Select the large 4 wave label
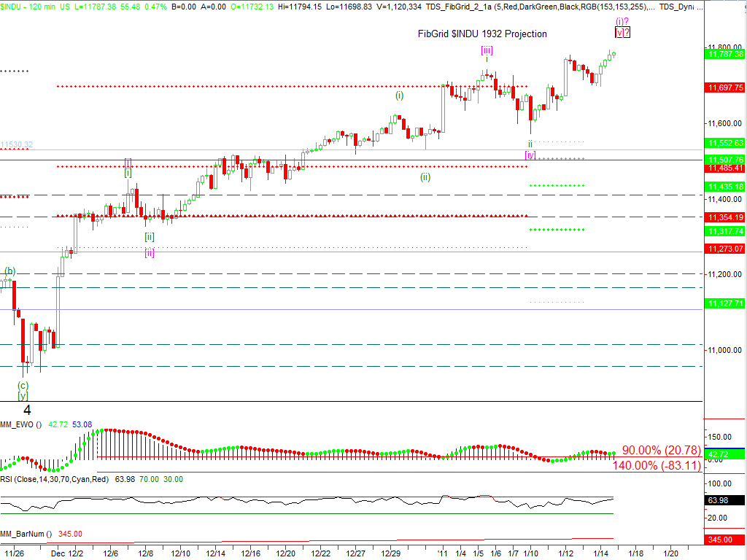The width and height of the screenshot is (747, 560). point(26,410)
